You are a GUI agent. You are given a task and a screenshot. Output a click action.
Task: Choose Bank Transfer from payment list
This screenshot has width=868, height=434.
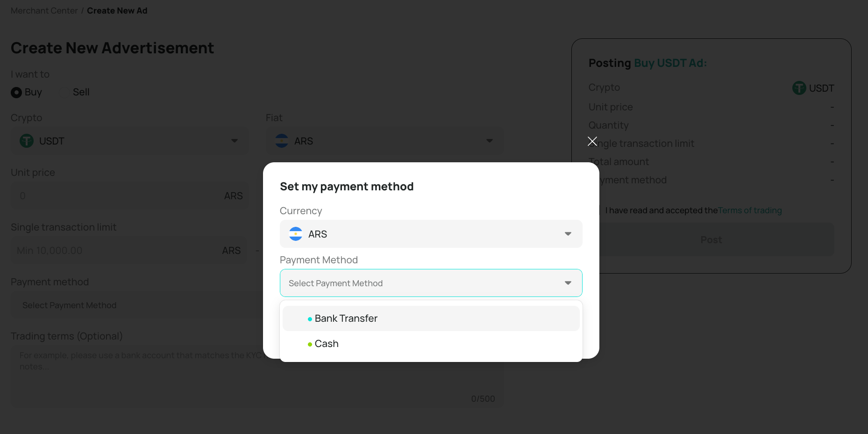[431, 318]
